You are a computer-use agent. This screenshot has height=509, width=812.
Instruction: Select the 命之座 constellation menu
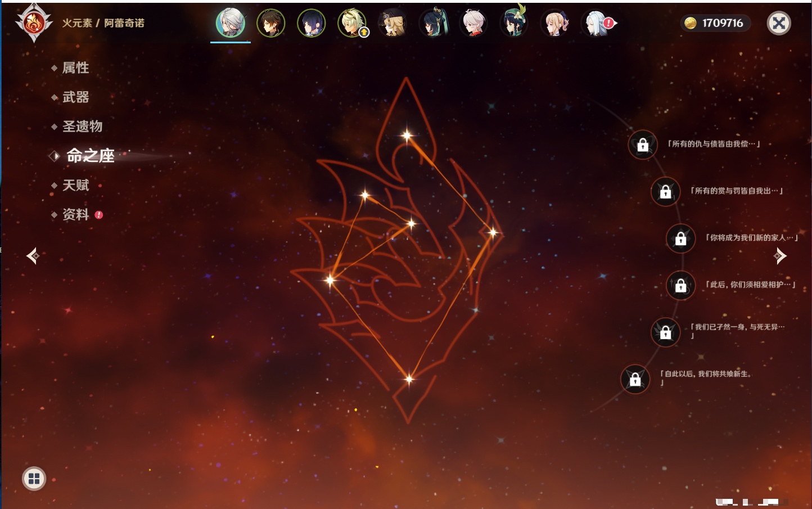click(90, 156)
